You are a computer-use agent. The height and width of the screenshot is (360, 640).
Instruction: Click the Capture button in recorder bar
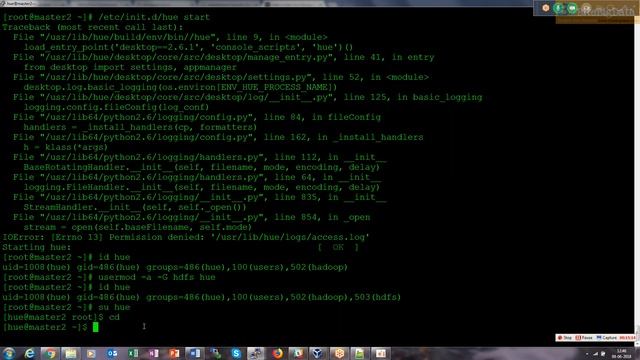[x=607, y=338]
